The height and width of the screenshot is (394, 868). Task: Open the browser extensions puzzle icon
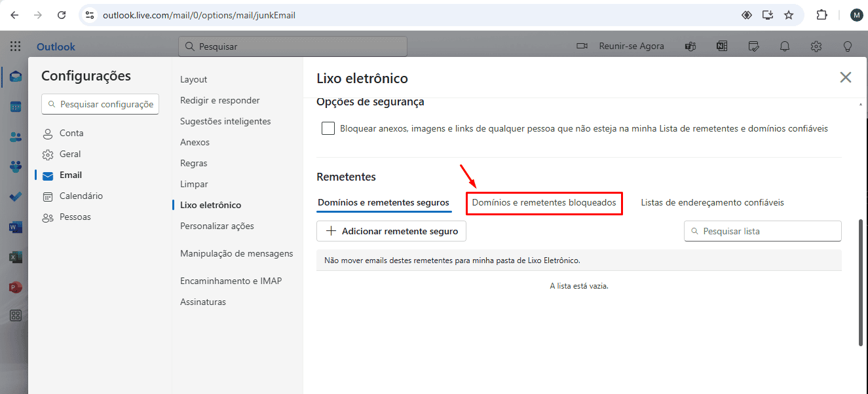click(x=821, y=14)
